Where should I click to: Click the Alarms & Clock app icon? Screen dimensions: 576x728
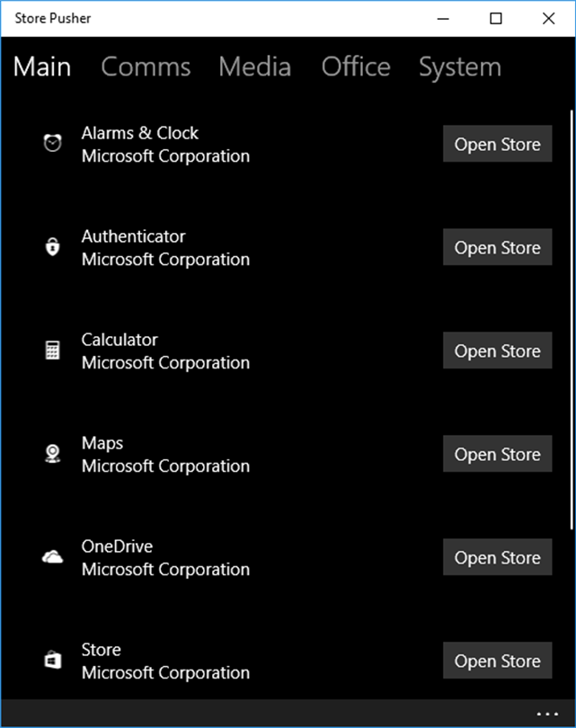pyautogui.click(x=53, y=144)
